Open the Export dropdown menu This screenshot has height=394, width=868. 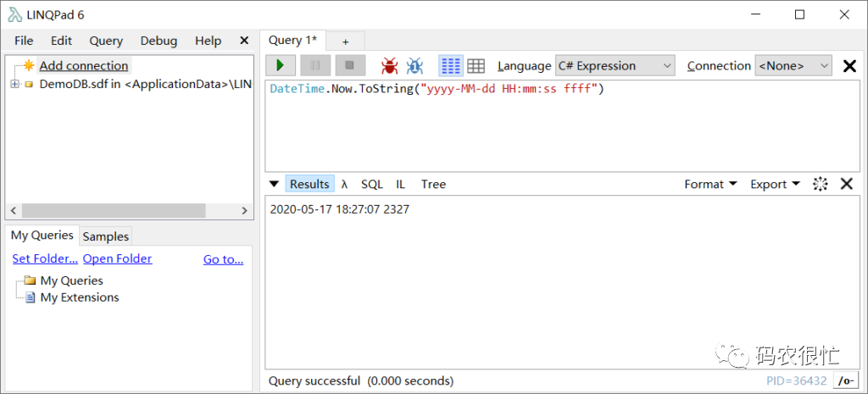(x=775, y=184)
